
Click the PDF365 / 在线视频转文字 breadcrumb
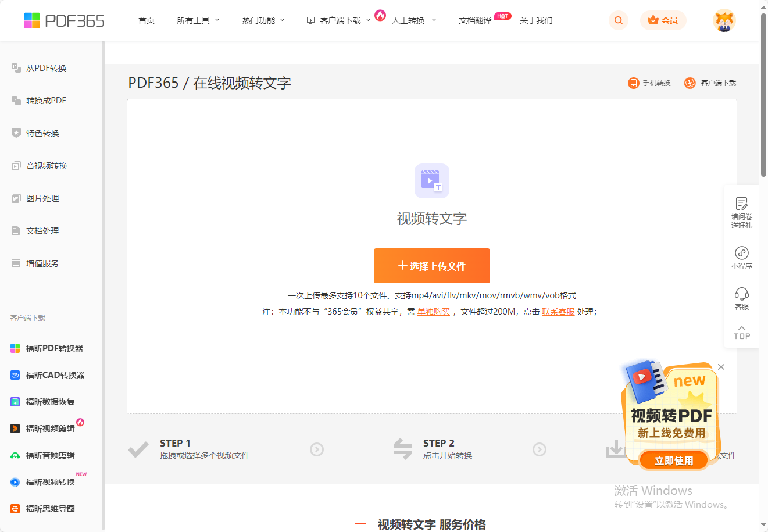(209, 83)
